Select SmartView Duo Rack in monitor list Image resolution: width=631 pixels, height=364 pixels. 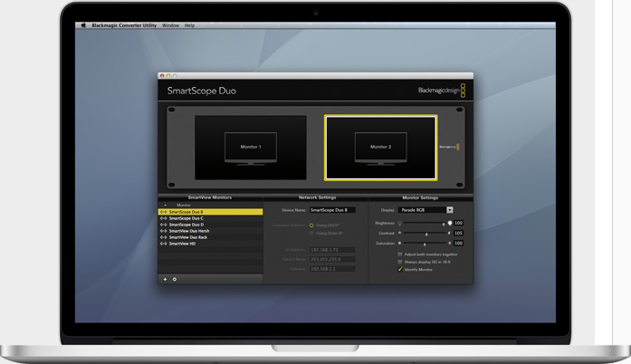210,237
